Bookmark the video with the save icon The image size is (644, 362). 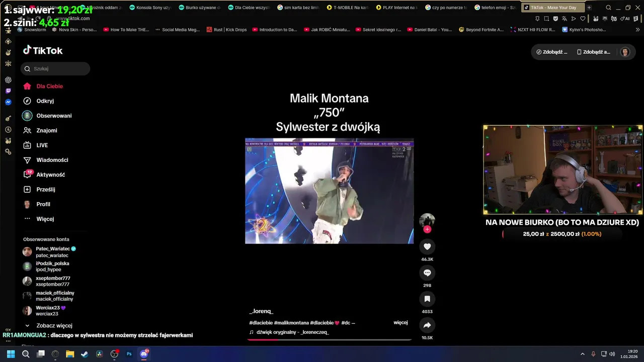click(x=427, y=299)
